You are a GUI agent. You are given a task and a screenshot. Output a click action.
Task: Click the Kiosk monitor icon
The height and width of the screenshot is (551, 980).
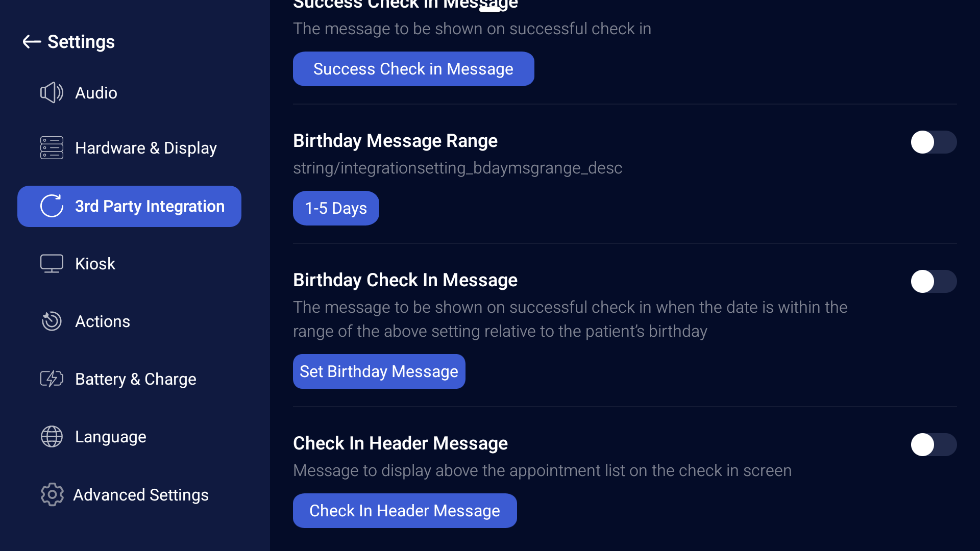coord(52,264)
